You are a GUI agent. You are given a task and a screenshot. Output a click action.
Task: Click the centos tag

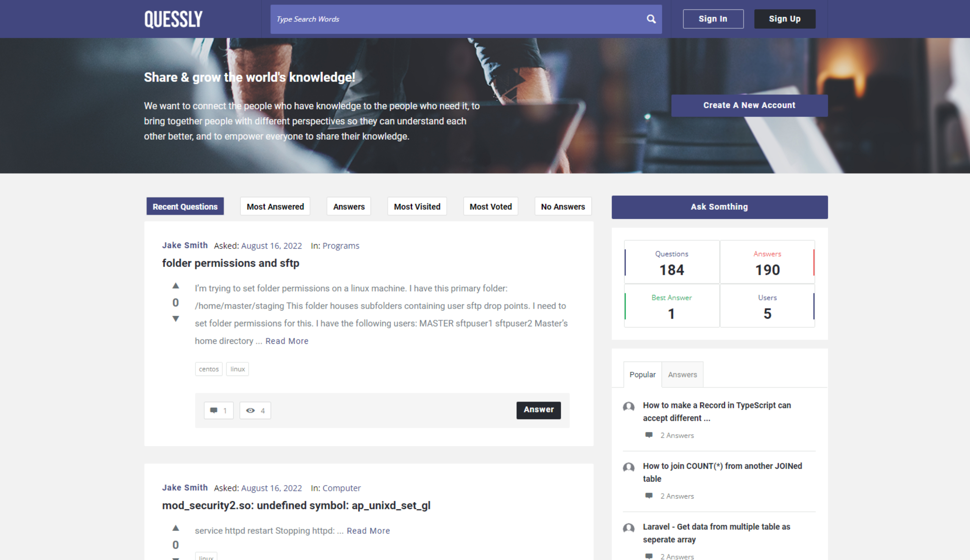208,369
